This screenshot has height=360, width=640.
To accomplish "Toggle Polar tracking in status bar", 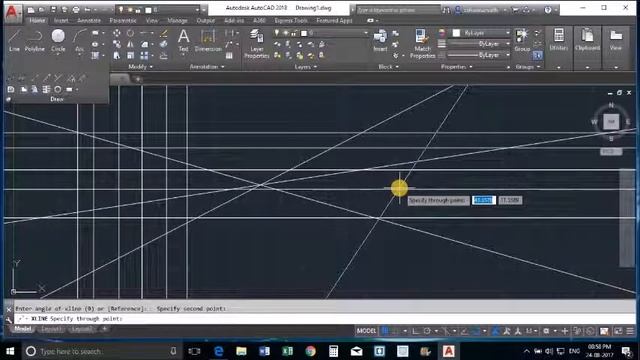I will 427,331.
